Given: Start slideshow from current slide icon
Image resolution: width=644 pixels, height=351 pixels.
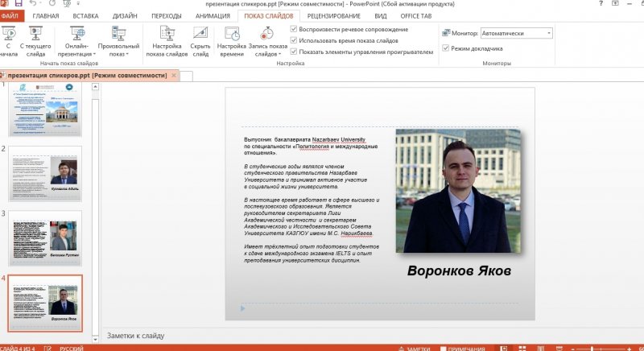Looking at the screenshot, I should pos(35,34).
